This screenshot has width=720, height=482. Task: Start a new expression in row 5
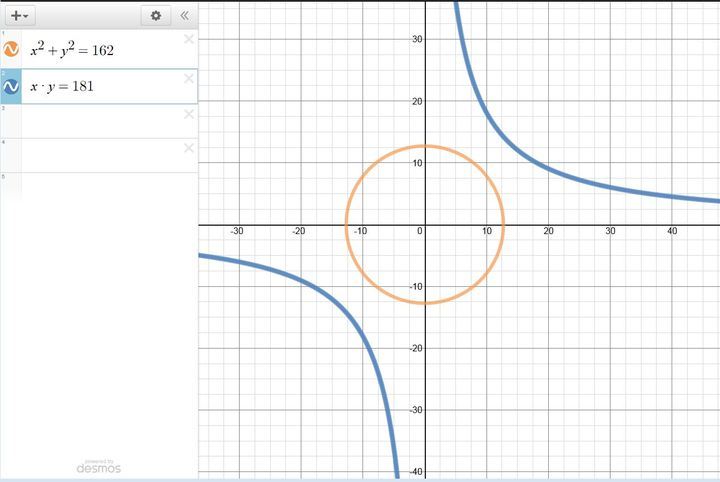click(100, 185)
